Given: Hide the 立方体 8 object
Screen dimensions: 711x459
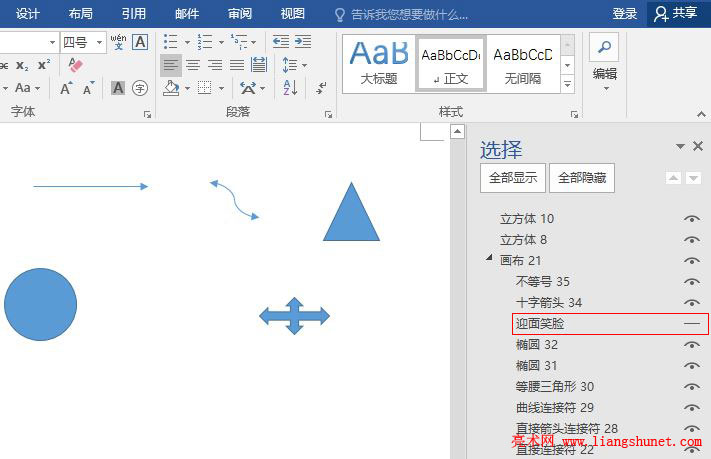Looking at the screenshot, I should (692, 240).
